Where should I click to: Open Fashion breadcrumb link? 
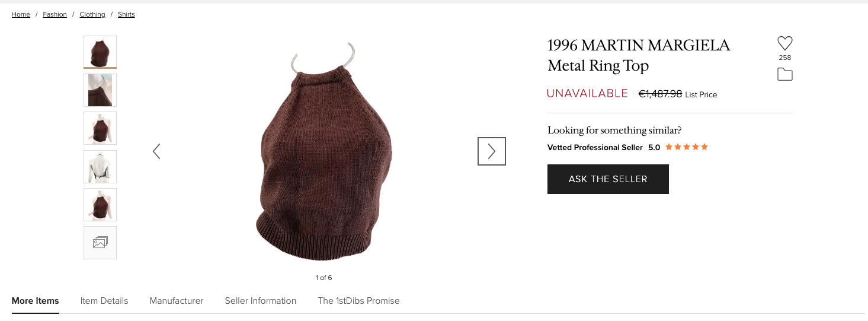pos(55,14)
